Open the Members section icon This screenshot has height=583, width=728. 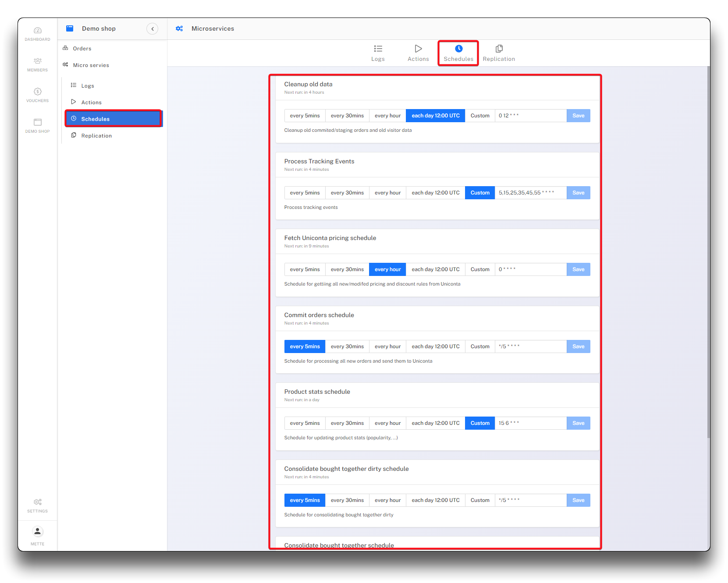coord(38,61)
